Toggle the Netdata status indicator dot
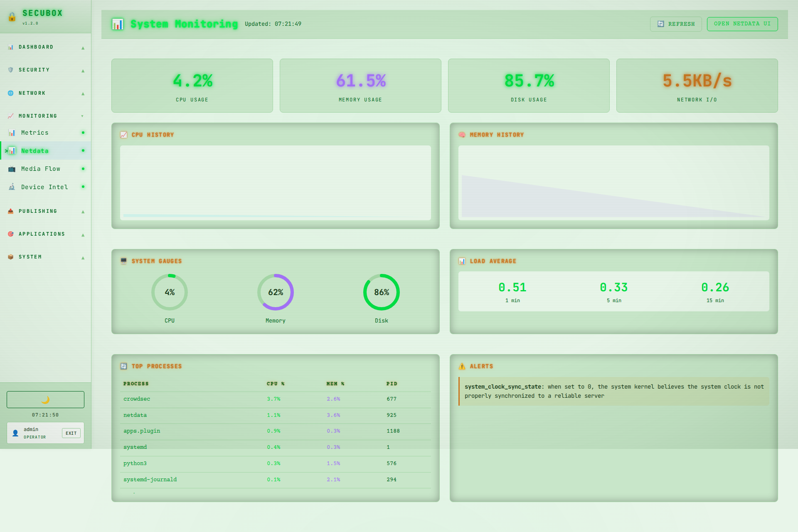Screen dimensions: 798x532 pos(83,150)
